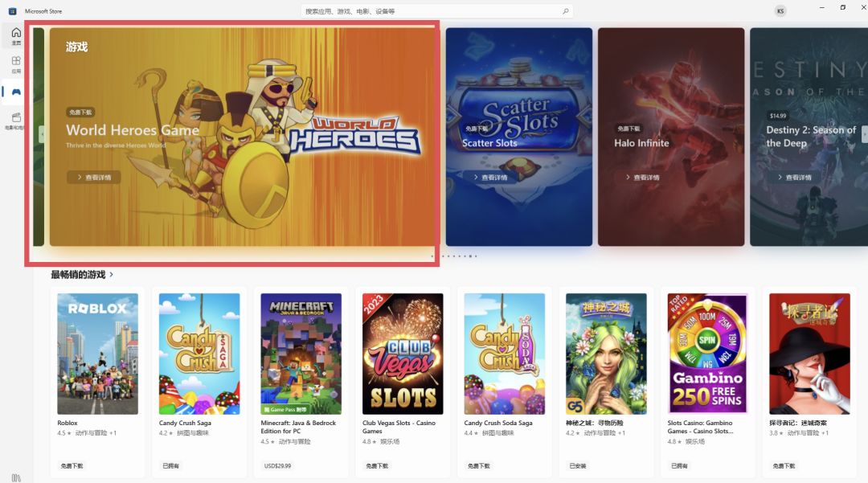Select the Gaming controller icon in sidebar
This screenshot has width=868, height=483.
tap(16, 92)
